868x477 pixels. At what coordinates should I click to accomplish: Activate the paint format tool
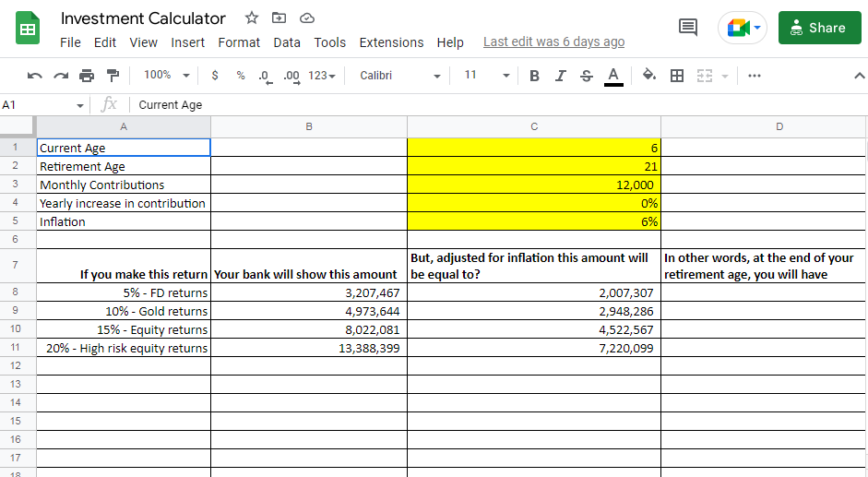click(113, 76)
